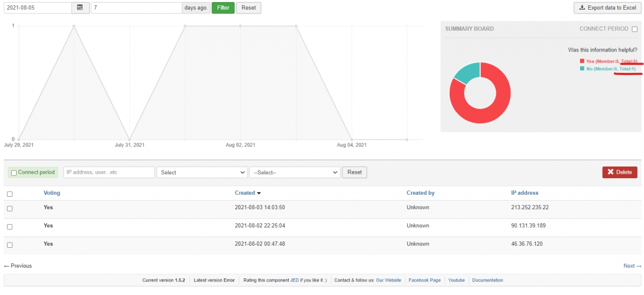Image resolution: width=644 pixels, height=295 pixels.
Task: Click the red Delete button
Action: pyautogui.click(x=620, y=172)
